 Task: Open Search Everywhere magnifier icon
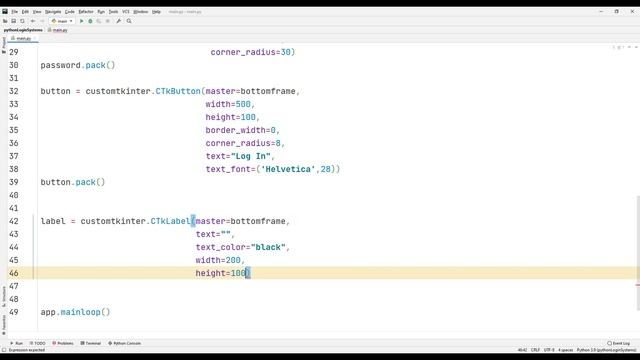click(129, 21)
